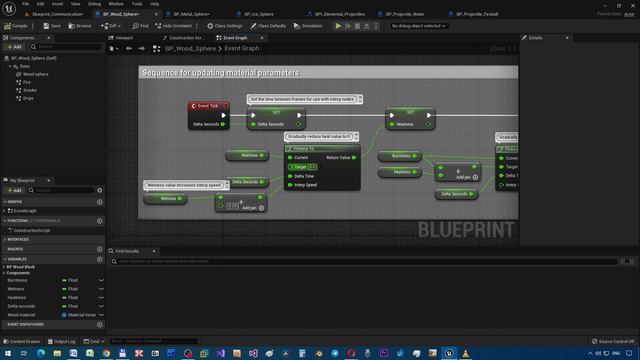Switch to the BP_Projectile_Water tab
The image size is (640, 360).
tap(404, 14)
